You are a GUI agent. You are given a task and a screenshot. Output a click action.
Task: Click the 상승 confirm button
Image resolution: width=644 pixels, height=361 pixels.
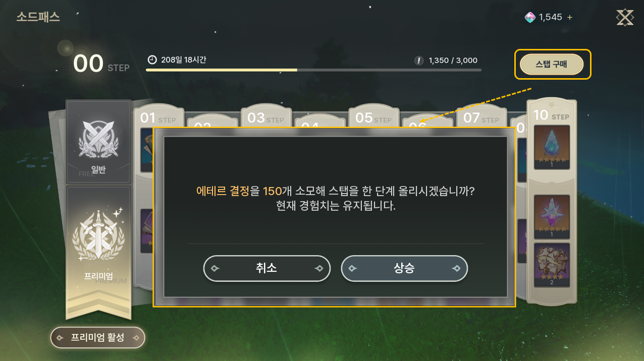coord(404,269)
